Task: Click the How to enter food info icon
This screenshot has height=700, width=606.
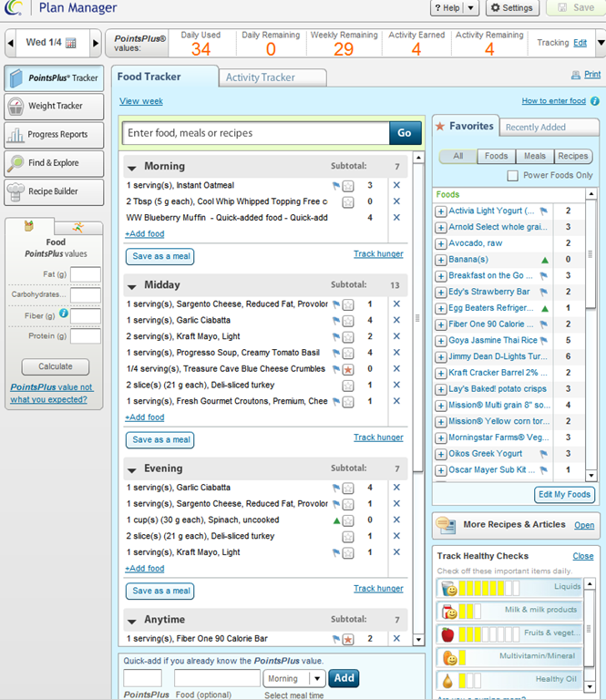Action: (594, 101)
